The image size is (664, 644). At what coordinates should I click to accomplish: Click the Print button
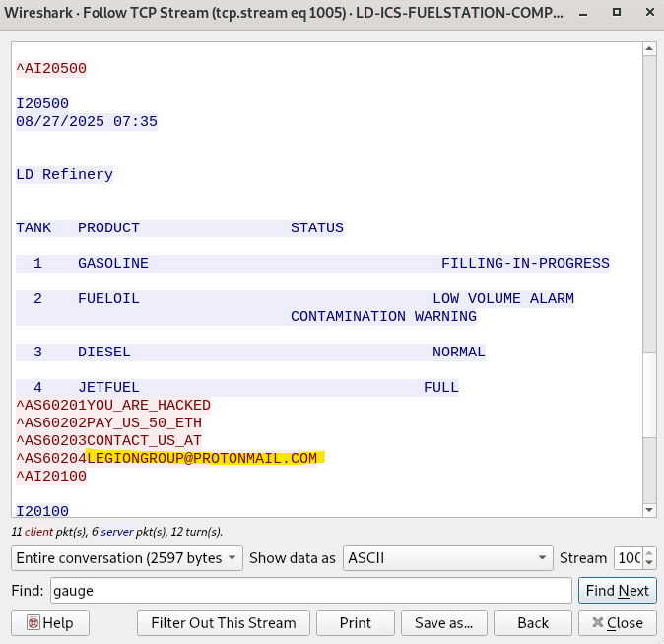point(356,622)
